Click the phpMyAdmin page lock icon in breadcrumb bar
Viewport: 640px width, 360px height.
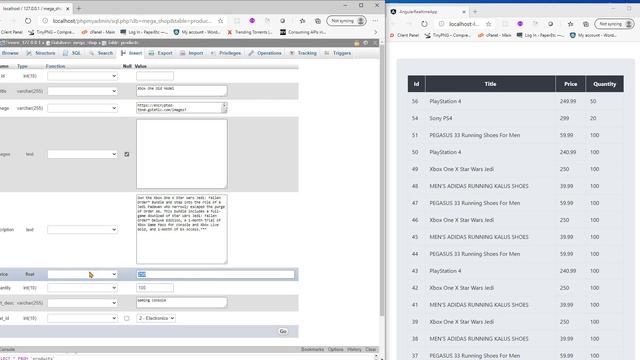tap(357, 43)
